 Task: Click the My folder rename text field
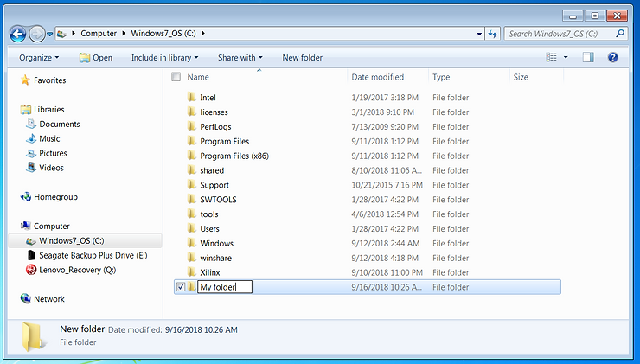point(225,287)
